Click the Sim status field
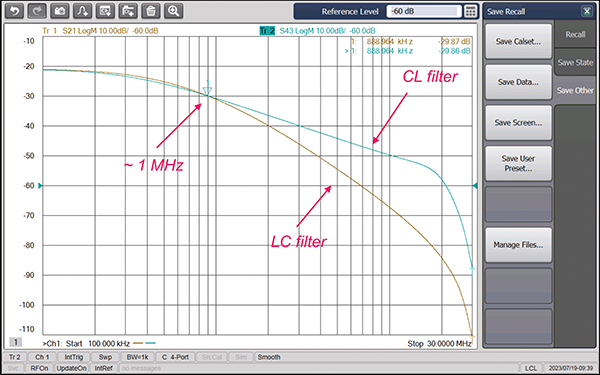Image resolution: width=600 pixels, height=375 pixels. click(x=241, y=357)
